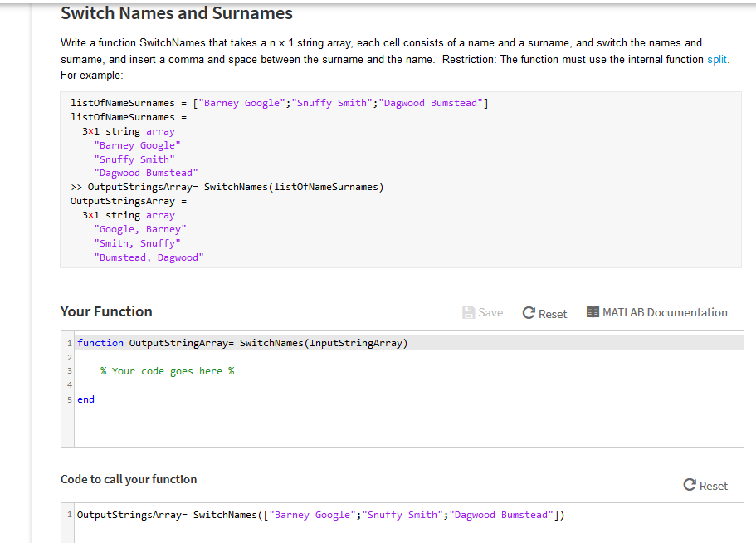Click line number 1 in the function editor
The image size is (756, 543).
click(69, 342)
